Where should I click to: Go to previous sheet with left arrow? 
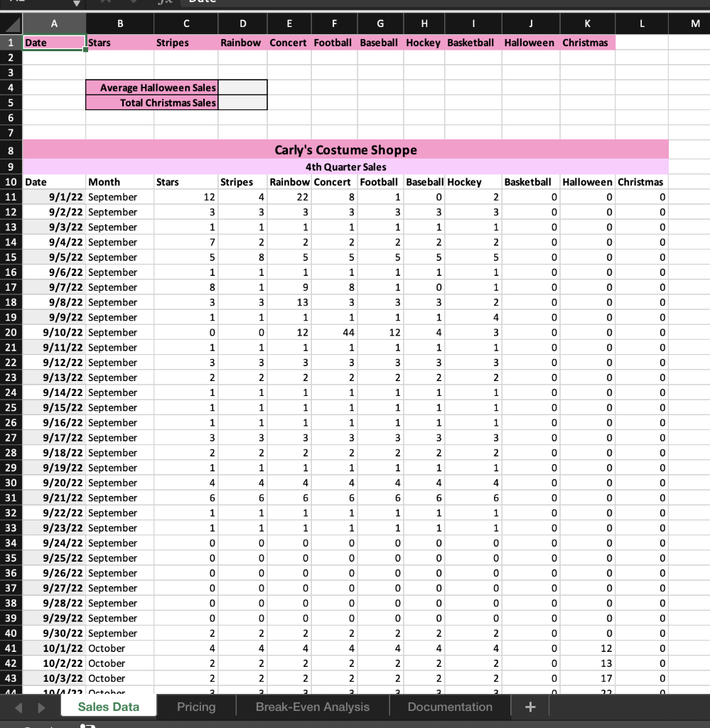[18, 707]
